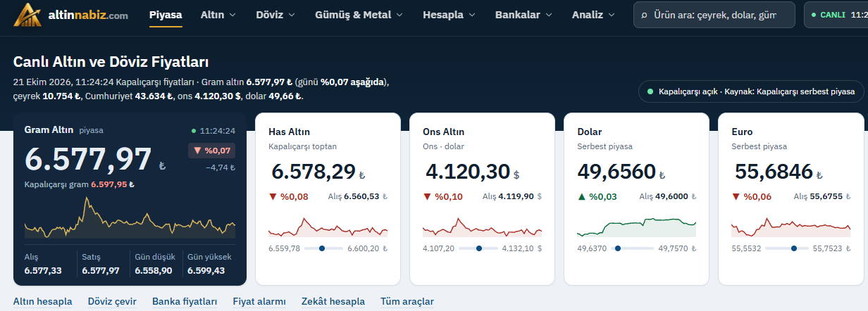Click Ons Altın Alış 4.119,90 value

(x=516, y=197)
